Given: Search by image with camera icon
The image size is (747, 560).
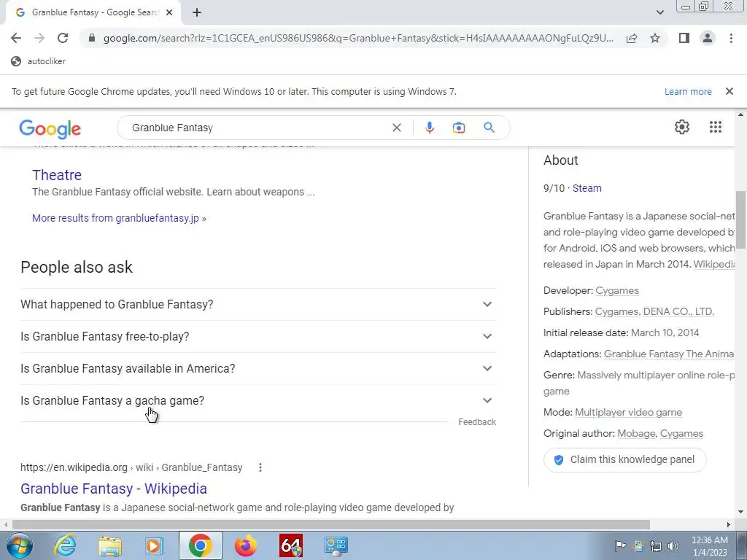Looking at the screenshot, I should click(x=459, y=128).
